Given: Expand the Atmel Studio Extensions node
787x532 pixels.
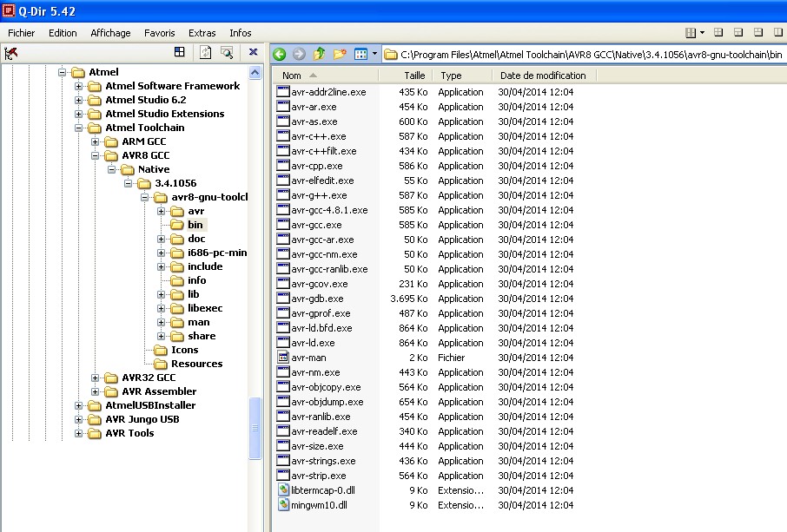Looking at the screenshot, I should [x=78, y=114].
